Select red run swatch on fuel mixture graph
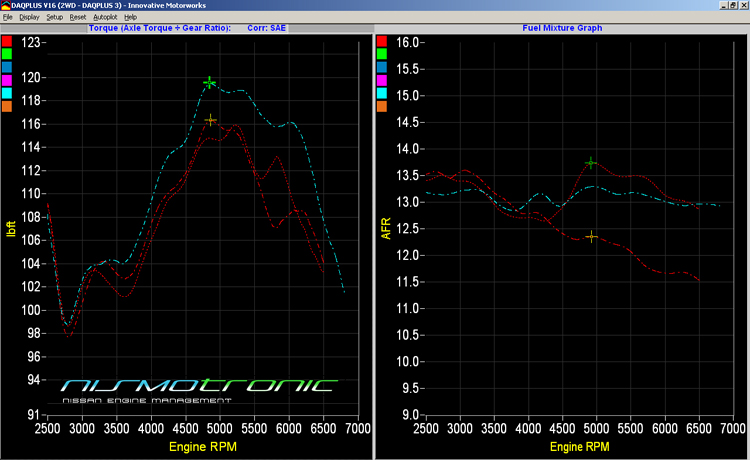Image resolution: width=750 pixels, height=460 pixels. point(383,41)
